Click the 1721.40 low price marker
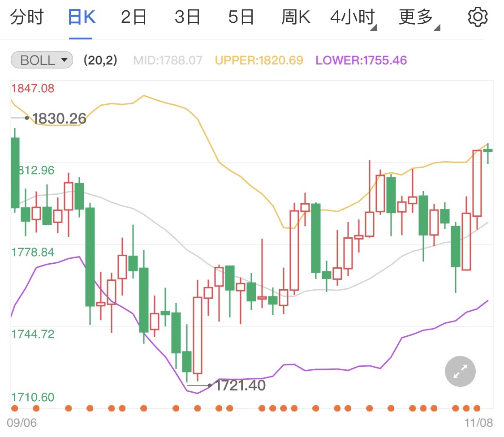The width and height of the screenshot is (504, 437). pyautogui.click(x=240, y=385)
